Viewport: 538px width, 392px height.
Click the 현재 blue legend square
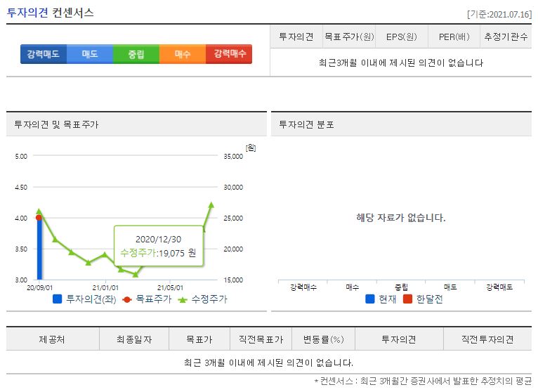[x=370, y=299]
